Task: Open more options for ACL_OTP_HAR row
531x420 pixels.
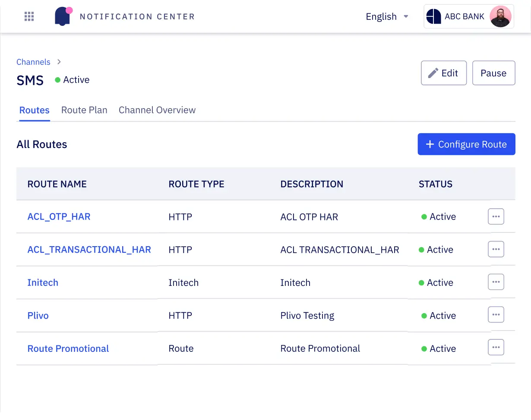Action: [x=496, y=216]
